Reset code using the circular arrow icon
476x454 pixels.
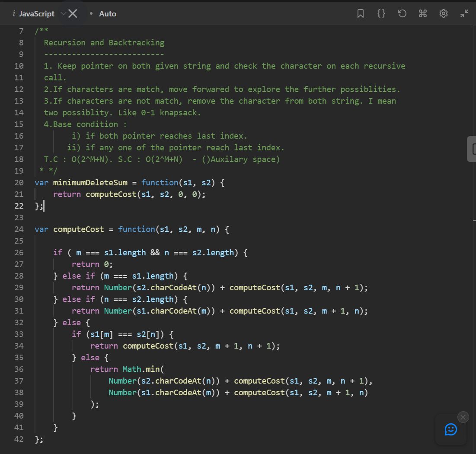402,14
